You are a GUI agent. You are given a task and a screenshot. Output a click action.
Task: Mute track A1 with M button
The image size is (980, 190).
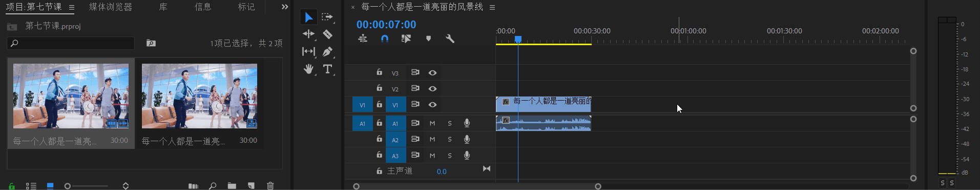pyautogui.click(x=432, y=123)
